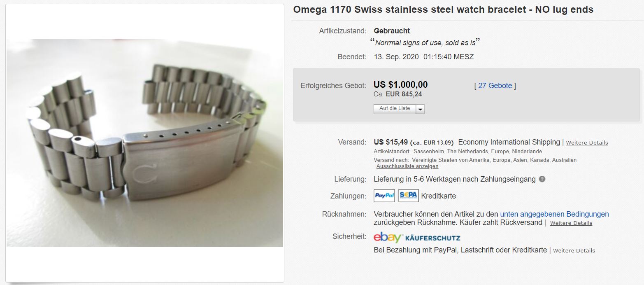
Task: Expand the arrow beside "Auf die Liste"
Action: [420, 109]
